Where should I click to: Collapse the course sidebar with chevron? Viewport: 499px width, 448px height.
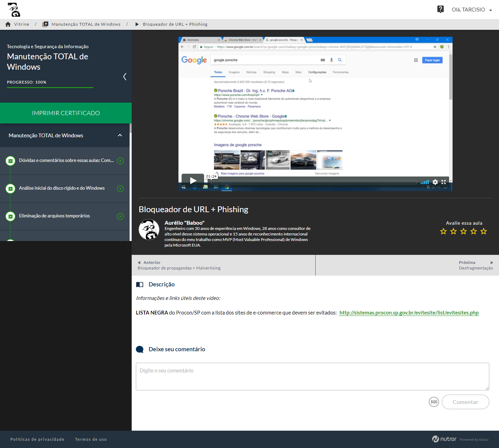[x=125, y=77]
